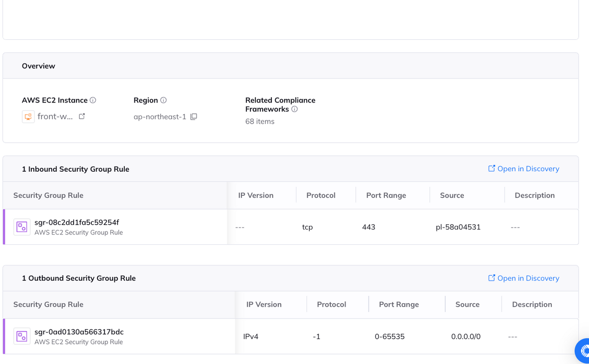Image resolution: width=589 pixels, height=364 pixels.
Task: Click the outbound Source column header
Action: 467,304
